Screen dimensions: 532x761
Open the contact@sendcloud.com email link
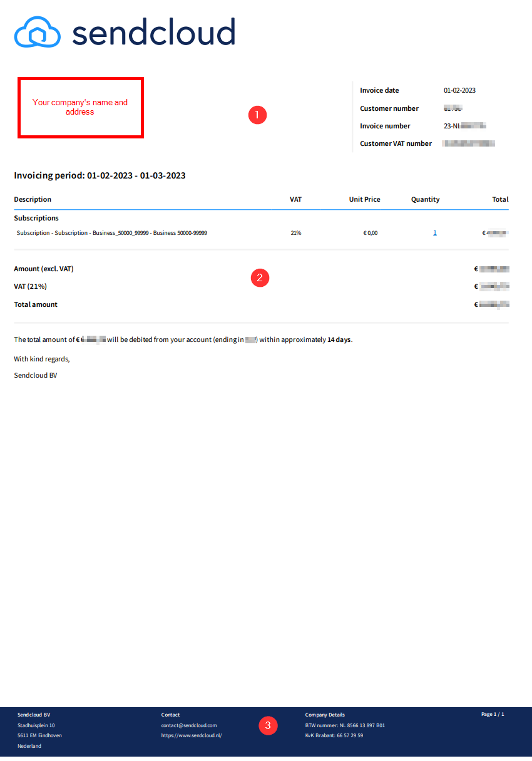(x=189, y=725)
